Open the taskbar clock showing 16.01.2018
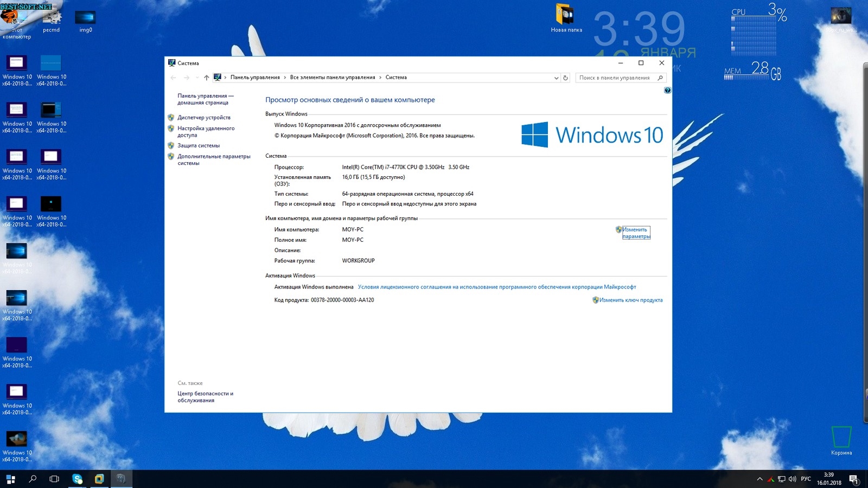Image resolution: width=868 pixels, height=488 pixels. [x=829, y=479]
